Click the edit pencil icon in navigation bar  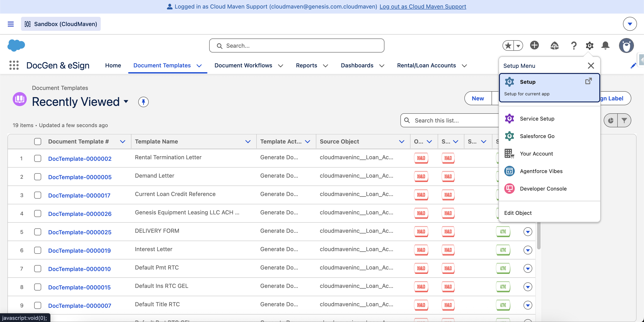pos(633,66)
